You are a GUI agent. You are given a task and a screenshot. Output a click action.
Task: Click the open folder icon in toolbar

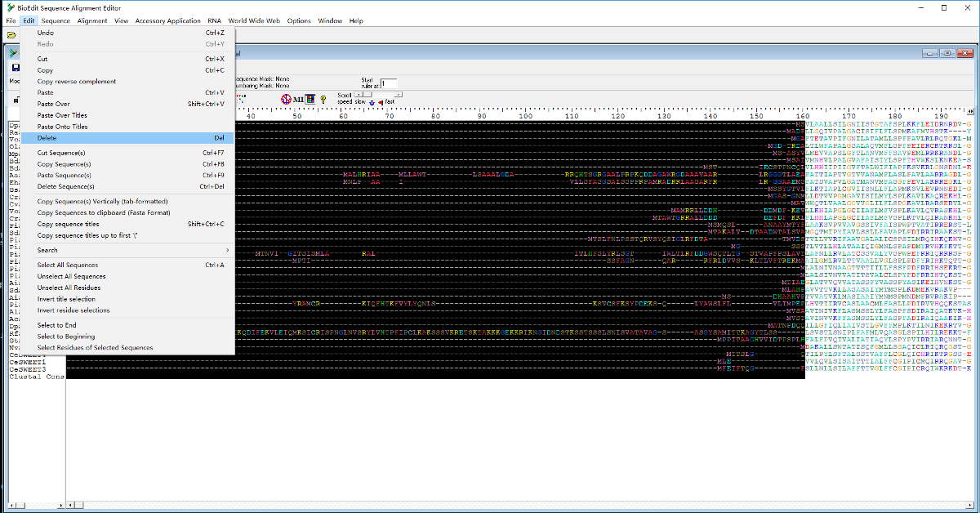pos(11,35)
